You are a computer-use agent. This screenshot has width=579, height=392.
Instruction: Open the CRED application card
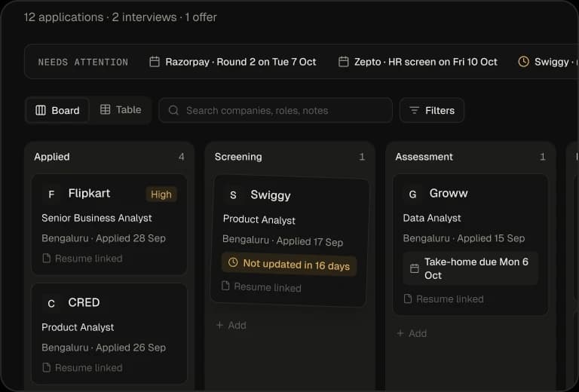pos(109,334)
